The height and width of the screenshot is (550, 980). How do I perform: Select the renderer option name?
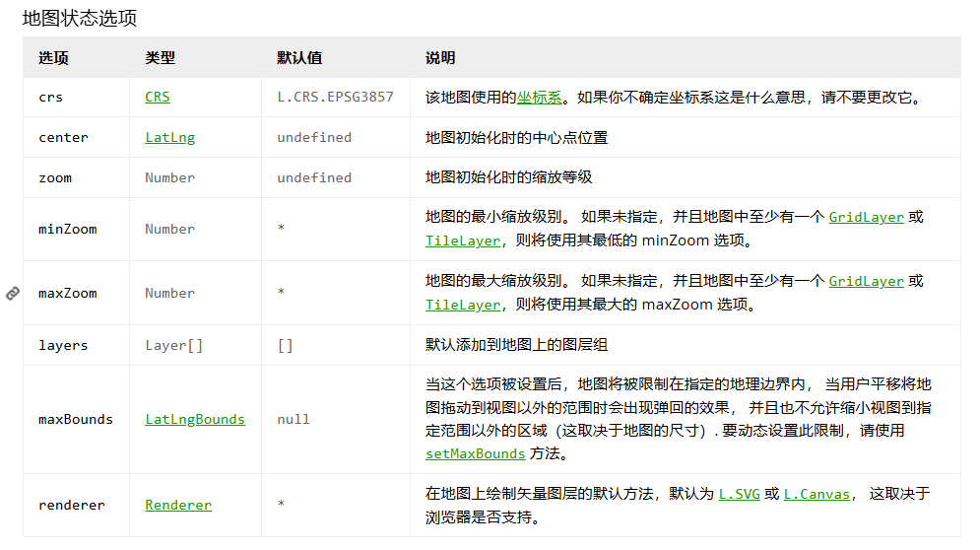pyautogui.click(x=72, y=505)
